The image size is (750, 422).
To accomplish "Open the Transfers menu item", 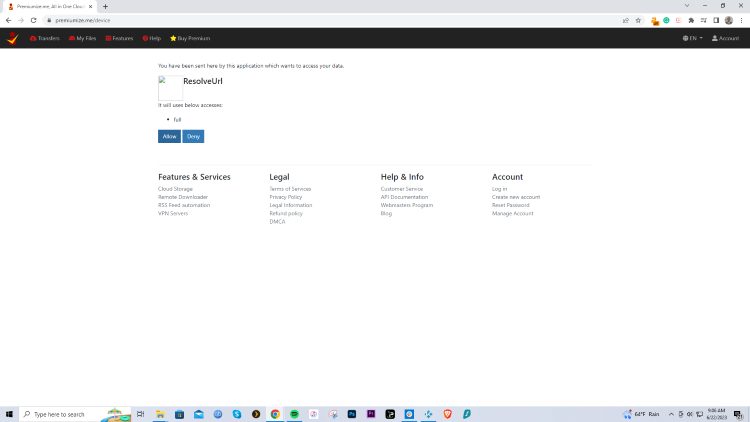I will pos(44,38).
